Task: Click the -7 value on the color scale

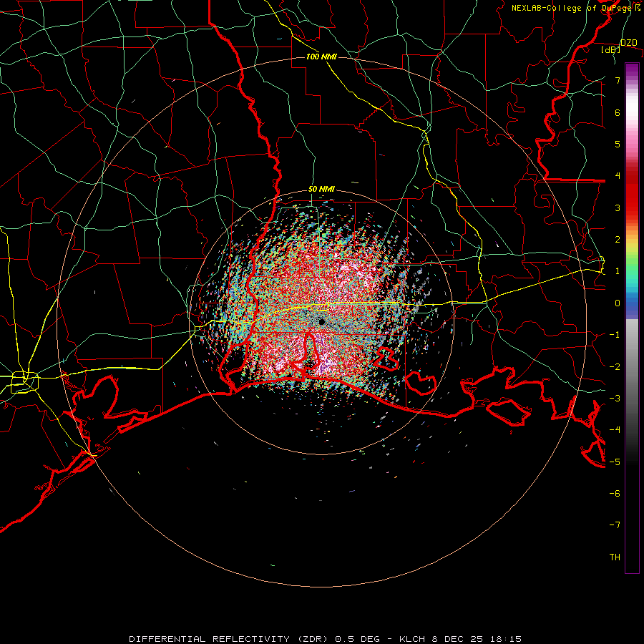Action: pos(615,525)
